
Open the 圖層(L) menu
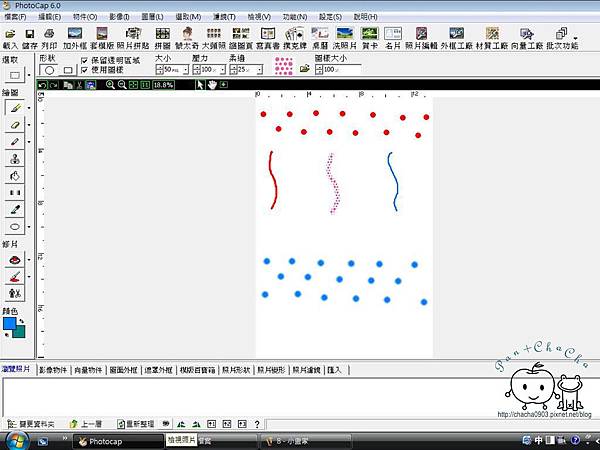pyautogui.click(x=152, y=17)
